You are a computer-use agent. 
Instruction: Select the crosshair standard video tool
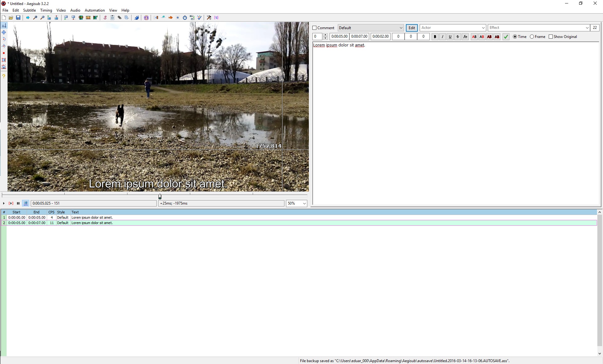point(4,25)
